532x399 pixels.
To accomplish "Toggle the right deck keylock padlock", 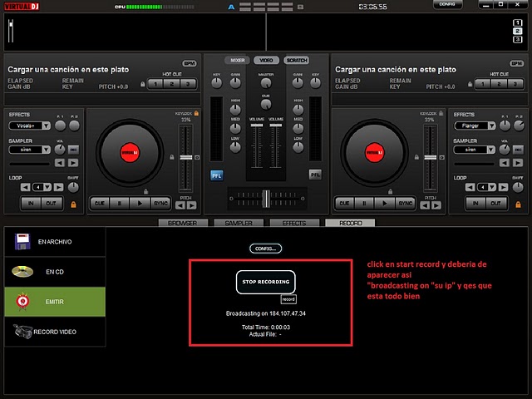I will (441, 113).
